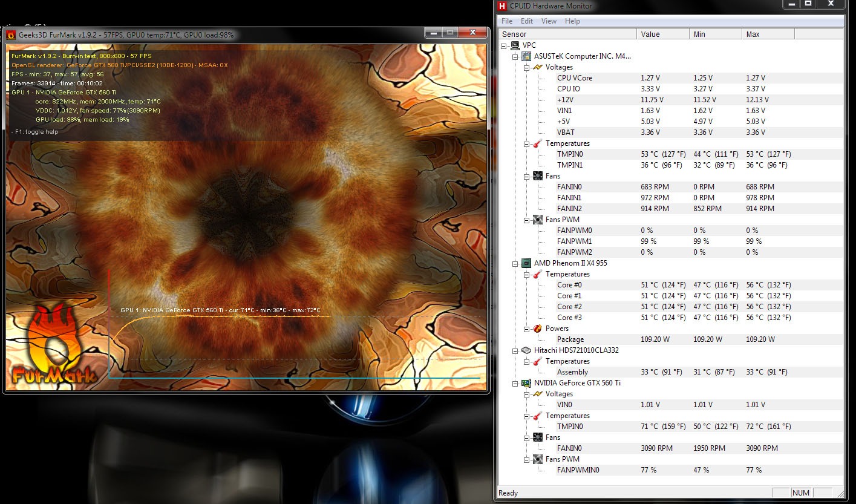Collapse the Powers group expander

click(x=526, y=329)
